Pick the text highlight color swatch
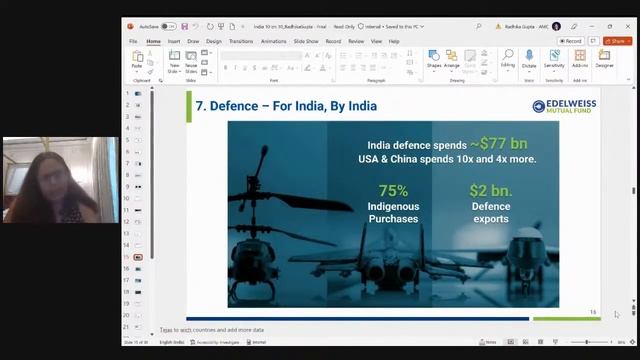This screenshot has height=360, width=640. pyautogui.click(x=307, y=68)
